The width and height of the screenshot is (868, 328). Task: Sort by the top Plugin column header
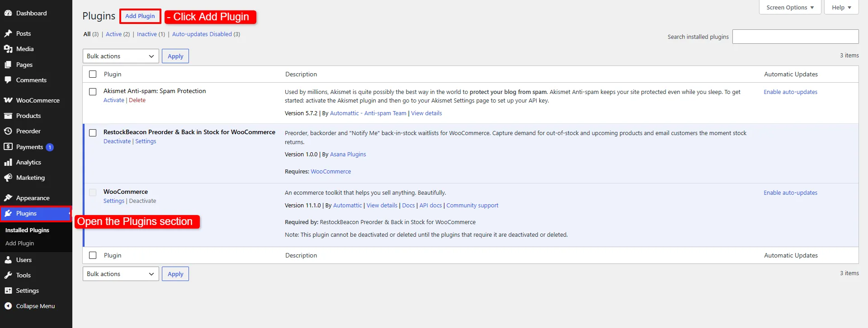[113, 74]
